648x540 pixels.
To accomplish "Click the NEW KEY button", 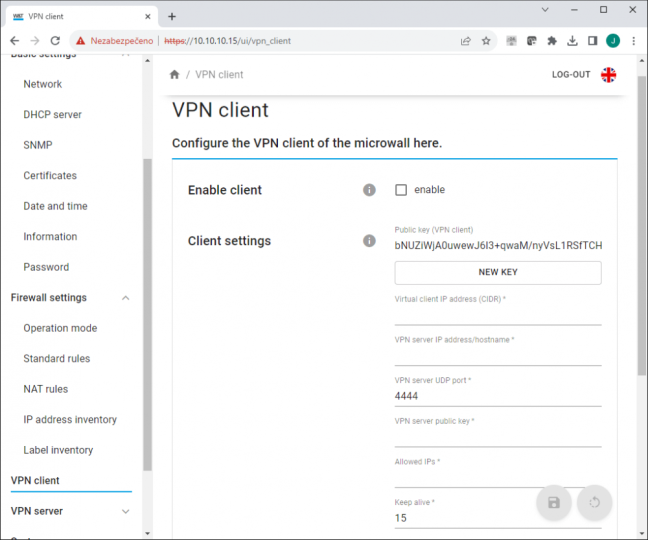I will pyautogui.click(x=498, y=272).
